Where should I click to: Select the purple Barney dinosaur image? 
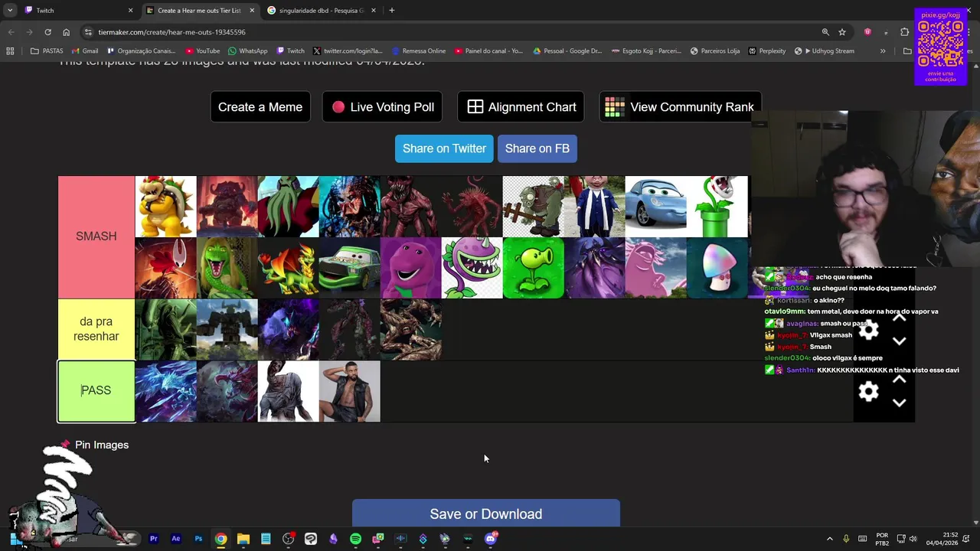tap(410, 268)
